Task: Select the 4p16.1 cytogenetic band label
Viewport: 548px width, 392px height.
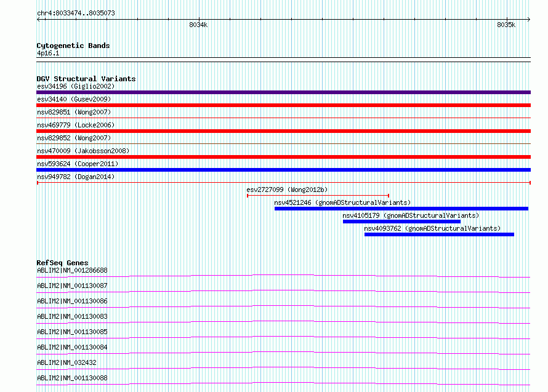Action: pyautogui.click(x=48, y=53)
